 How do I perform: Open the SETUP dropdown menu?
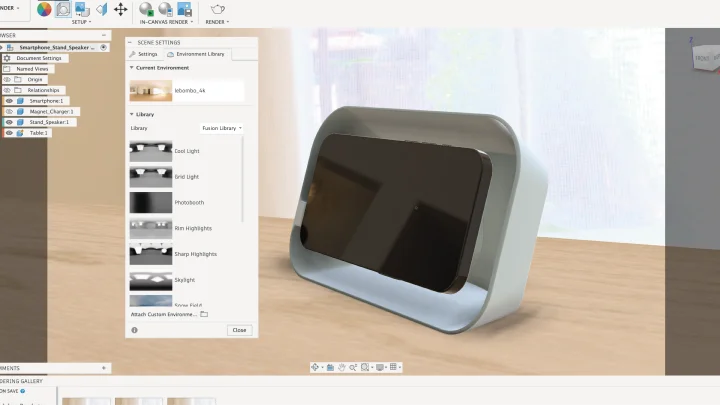81,22
